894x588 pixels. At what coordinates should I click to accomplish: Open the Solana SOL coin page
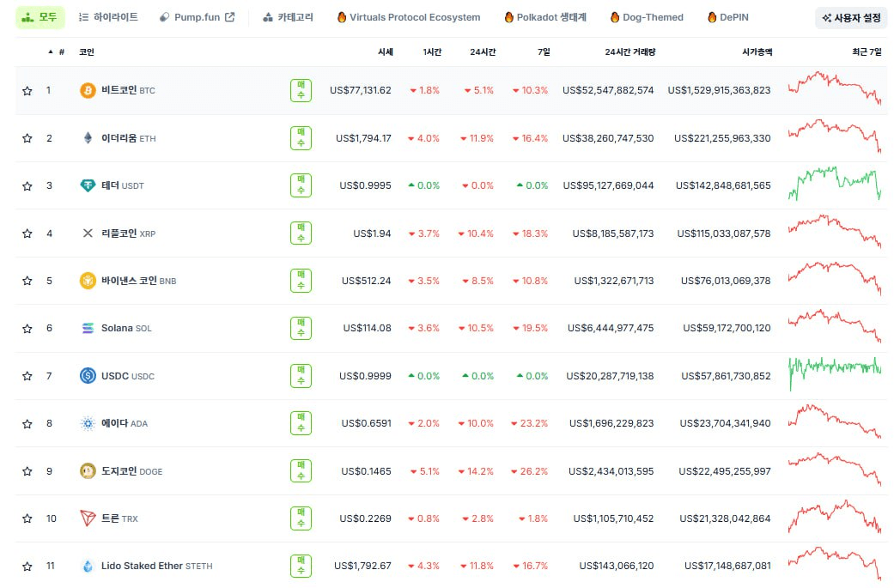(x=126, y=328)
